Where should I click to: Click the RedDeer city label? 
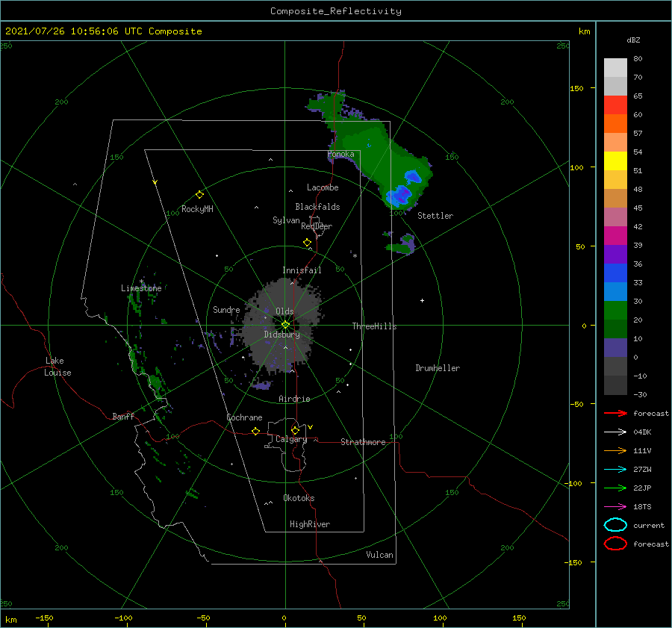(317, 226)
